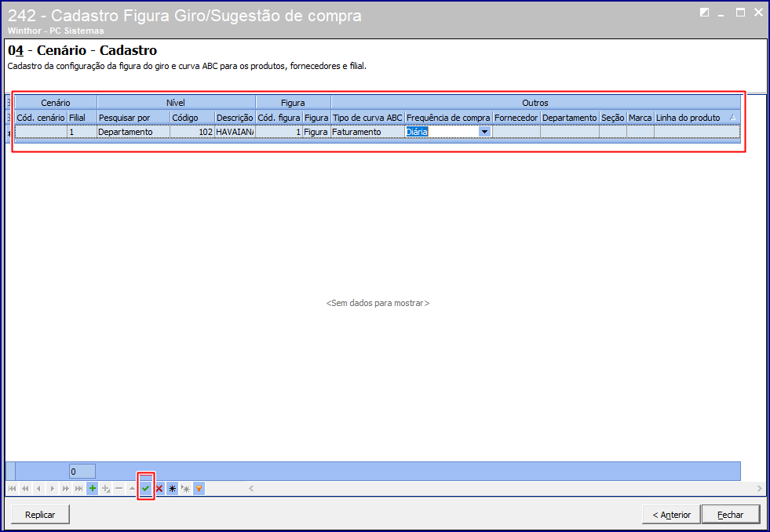Click the empty Fornecedor cell
Viewport: 770px width, 532px height.
pos(516,132)
